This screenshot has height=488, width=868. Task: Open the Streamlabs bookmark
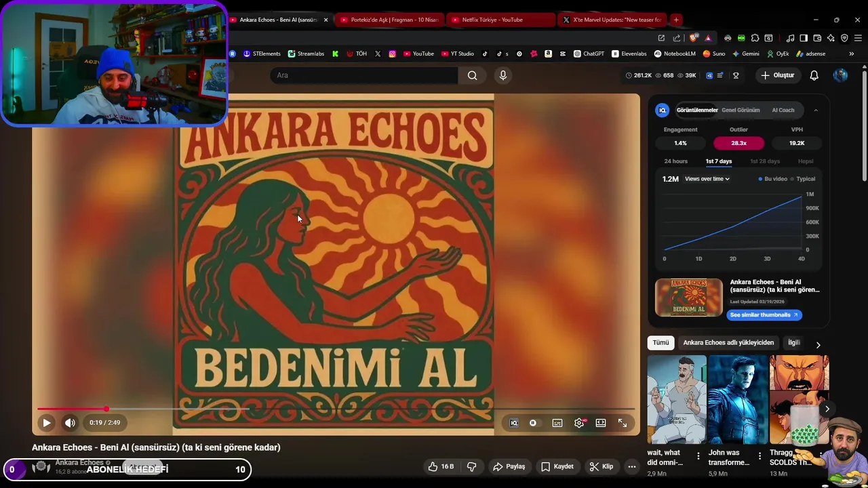pos(306,54)
